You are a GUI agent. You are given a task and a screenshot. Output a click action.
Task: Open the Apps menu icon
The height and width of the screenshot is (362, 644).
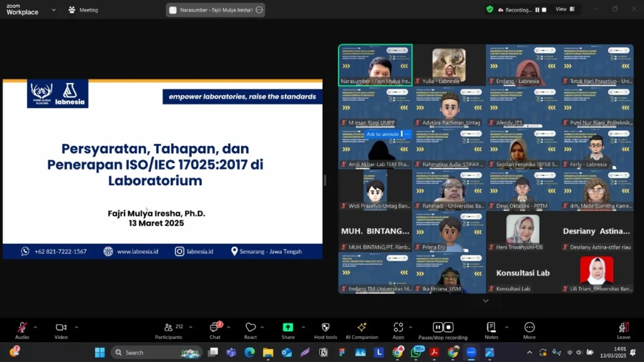[398, 328]
